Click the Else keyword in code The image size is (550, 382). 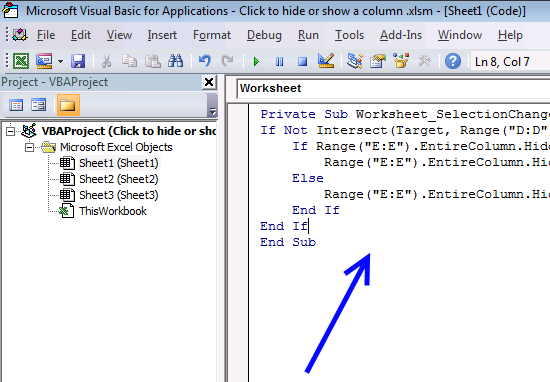click(x=308, y=178)
